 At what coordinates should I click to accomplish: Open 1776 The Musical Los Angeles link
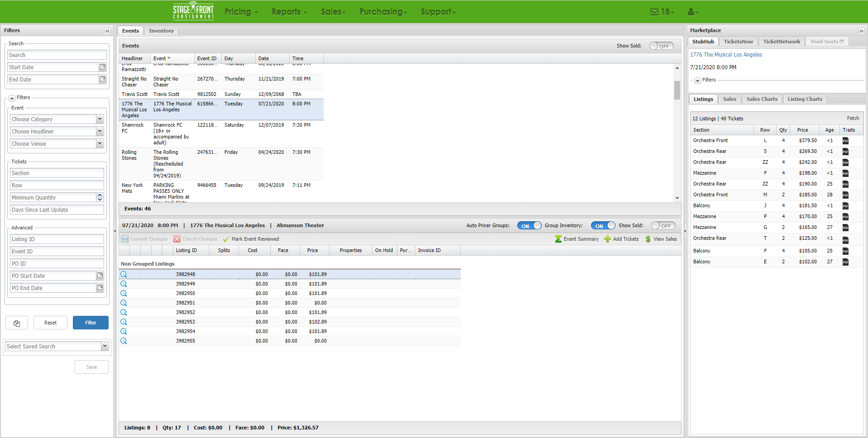(x=726, y=55)
